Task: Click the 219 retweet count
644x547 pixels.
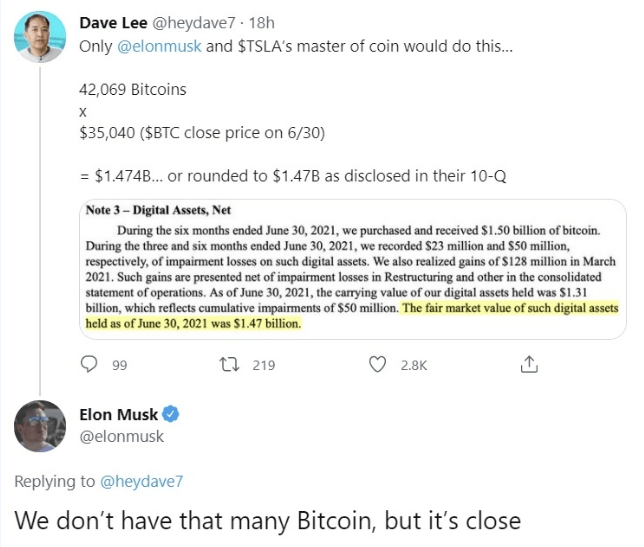Action: (263, 365)
